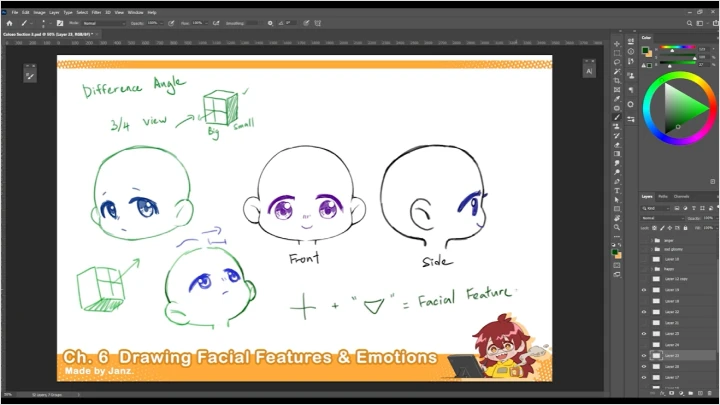
Task: Select Layer 22 in the layers panel
Action: coord(672,312)
